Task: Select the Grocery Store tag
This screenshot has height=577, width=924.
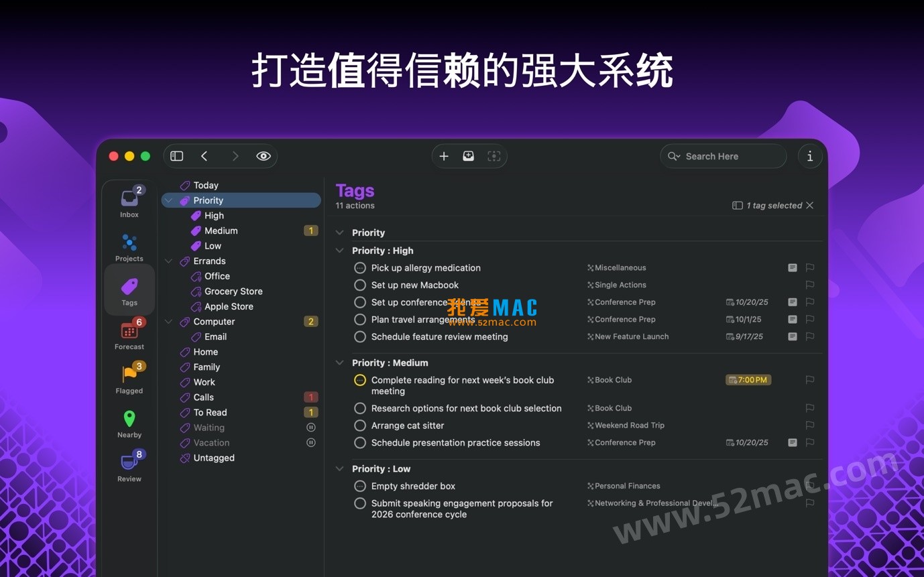Action: click(x=233, y=291)
